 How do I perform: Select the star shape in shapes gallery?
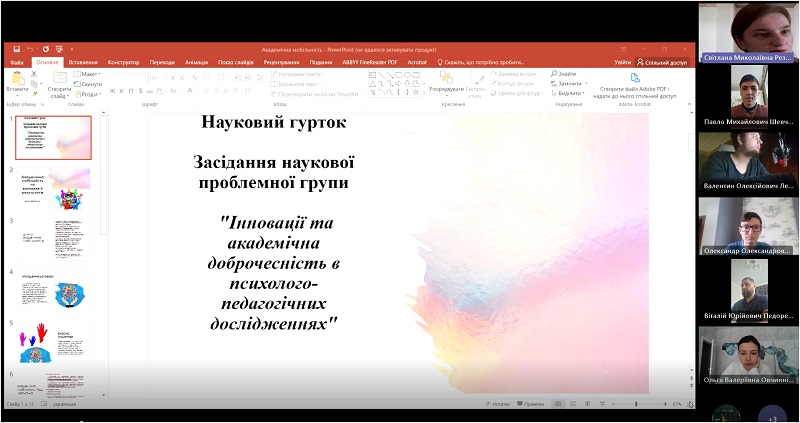tap(416, 92)
